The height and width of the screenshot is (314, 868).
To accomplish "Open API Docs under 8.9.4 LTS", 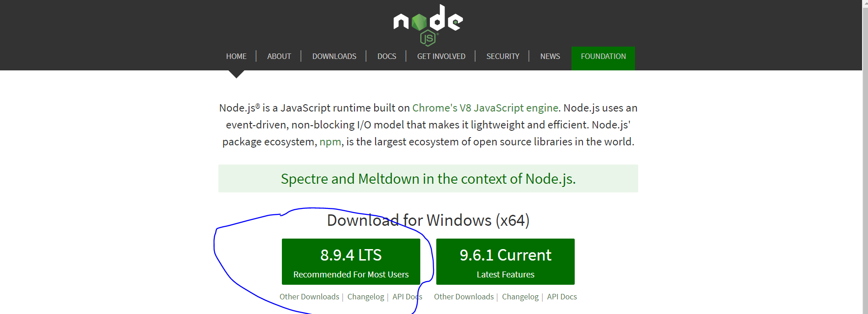I will click(x=407, y=297).
